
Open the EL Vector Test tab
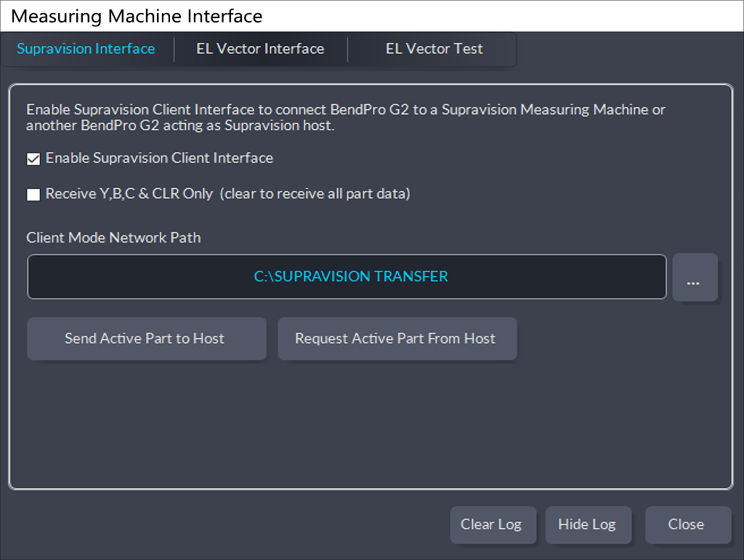(434, 49)
